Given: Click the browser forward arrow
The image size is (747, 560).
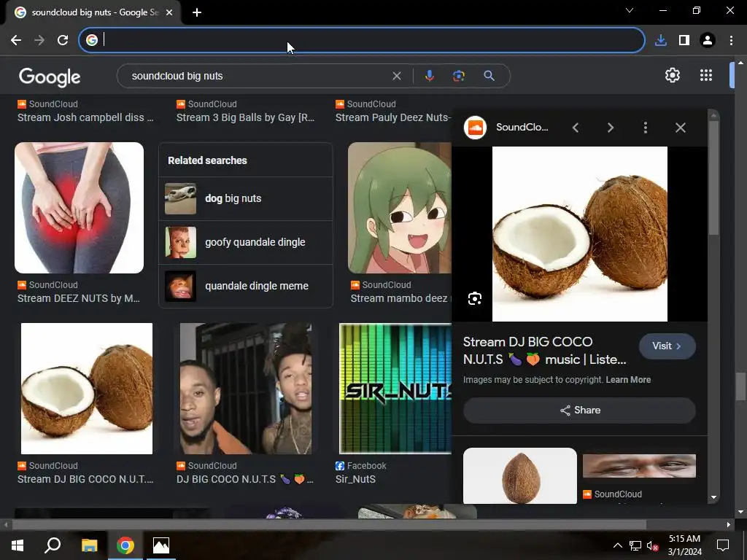Looking at the screenshot, I should click(39, 40).
